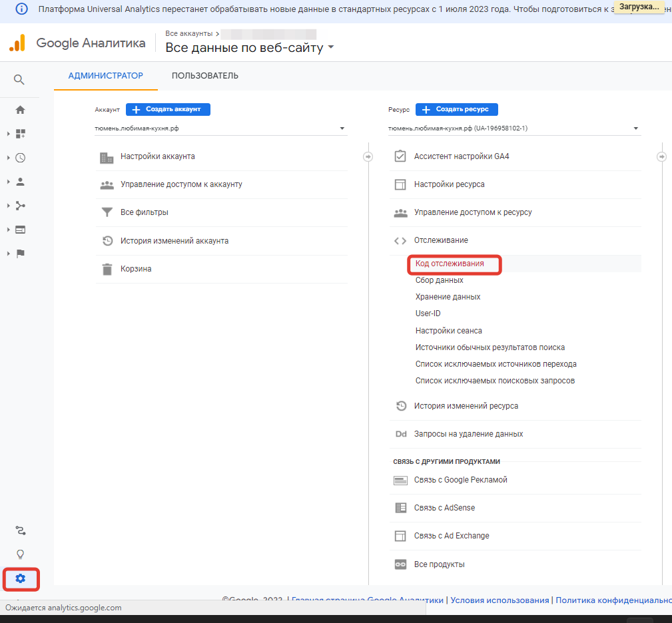
Task: Open Сбор данных submenu item
Action: click(440, 280)
